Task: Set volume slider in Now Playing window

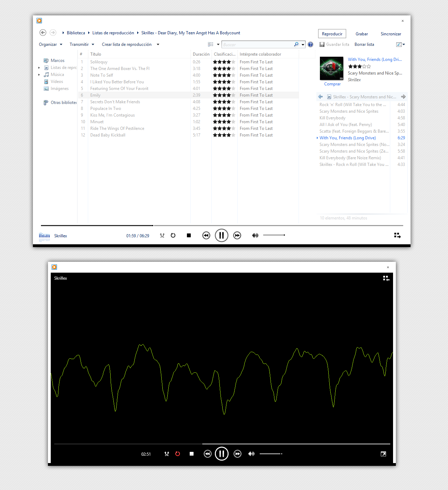Action: pyautogui.click(x=271, y=454)
